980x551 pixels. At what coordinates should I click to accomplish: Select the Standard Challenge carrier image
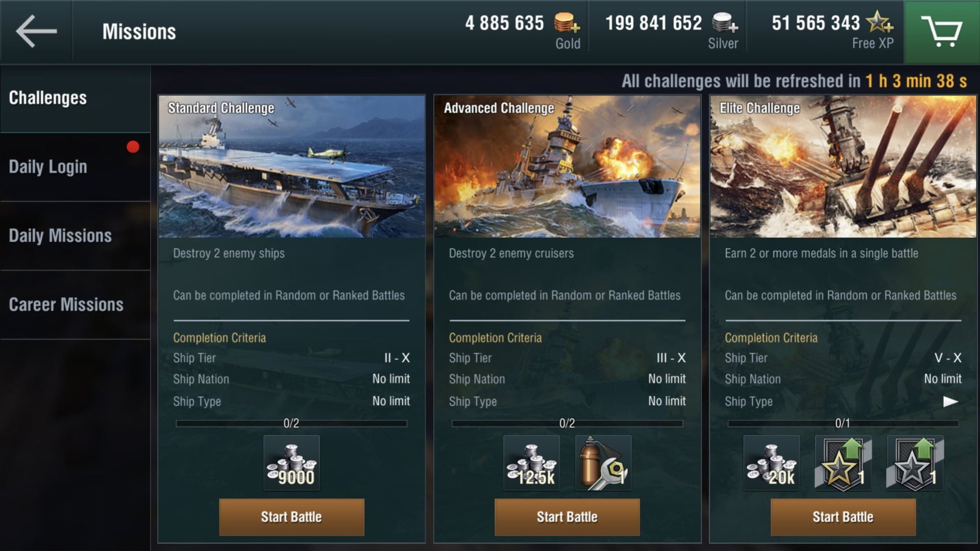[291, 166]
